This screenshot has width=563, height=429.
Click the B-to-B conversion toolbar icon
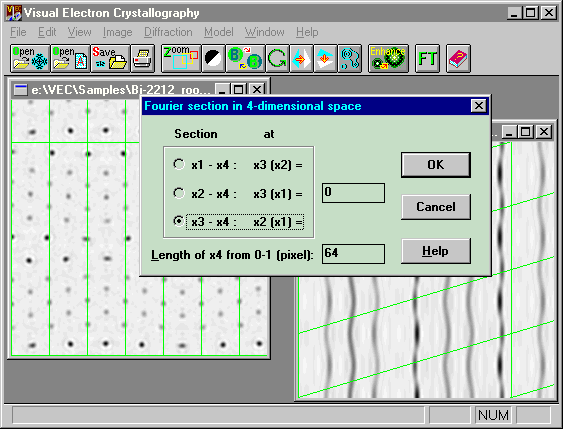click(245, 59)
